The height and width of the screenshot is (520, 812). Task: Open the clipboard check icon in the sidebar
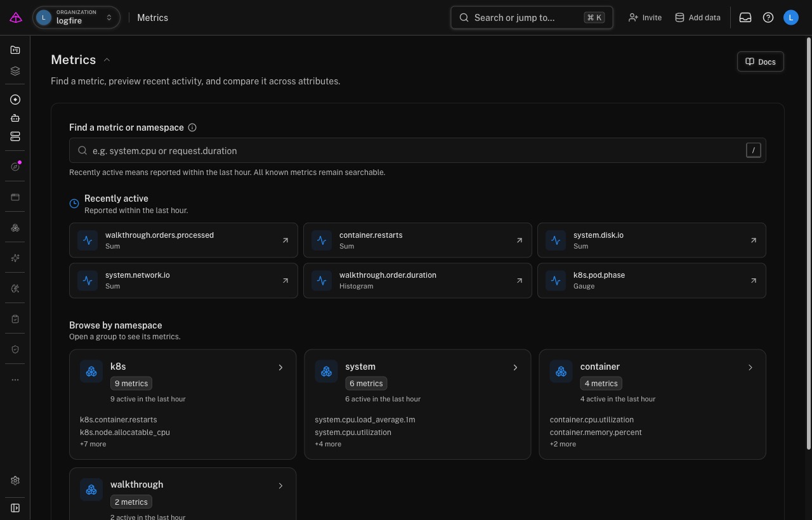pyautogui.click(x=15, y=319)
